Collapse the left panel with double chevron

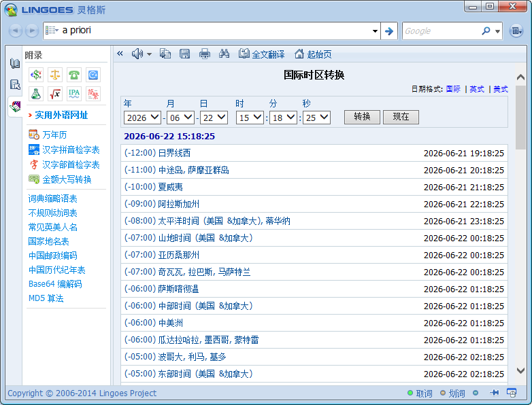pyautogui.click(x=120, y=53)
